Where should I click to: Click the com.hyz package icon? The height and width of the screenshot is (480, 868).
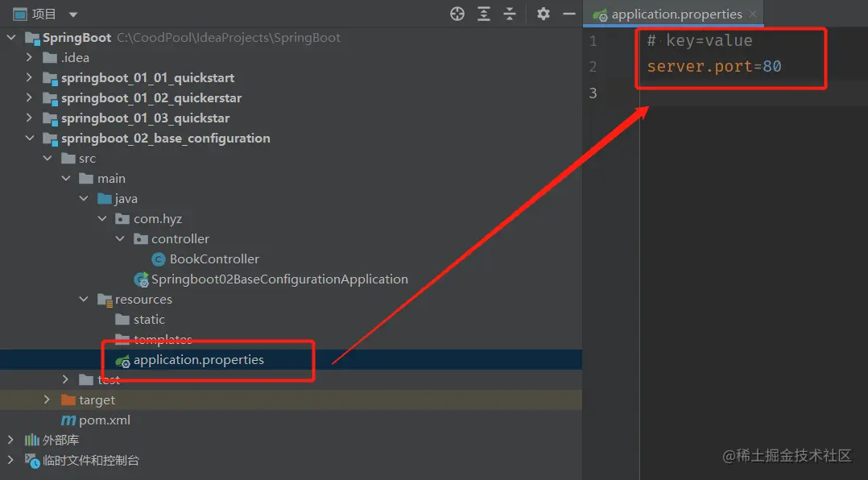[x=122, y=219]
